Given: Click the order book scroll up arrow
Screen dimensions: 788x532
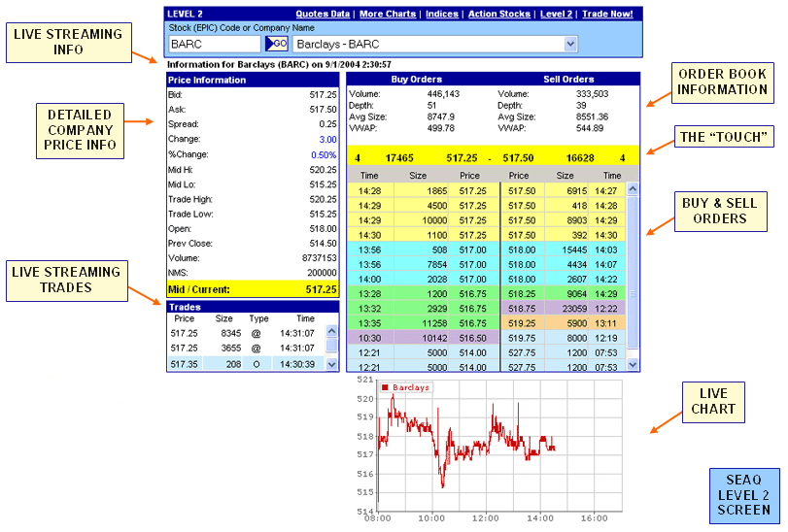Looking at the screenshot, I should pyautogui.click(x=633, y=189).
